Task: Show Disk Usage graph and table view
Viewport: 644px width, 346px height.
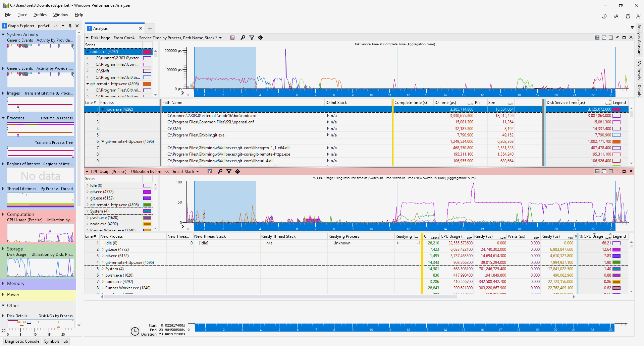Action: click(597, 38)
